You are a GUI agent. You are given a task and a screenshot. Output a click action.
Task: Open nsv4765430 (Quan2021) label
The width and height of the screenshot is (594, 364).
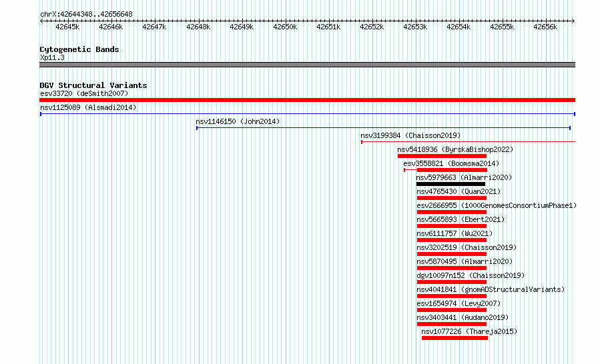tap(459, 191)
